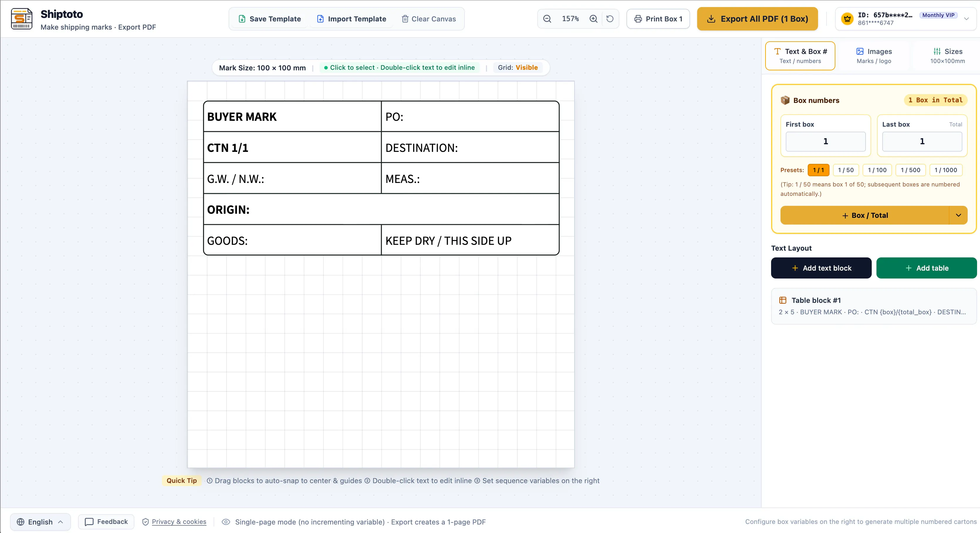Select the MEAS.: table cell
Screen dimensions: 980x533
(470, 179)
